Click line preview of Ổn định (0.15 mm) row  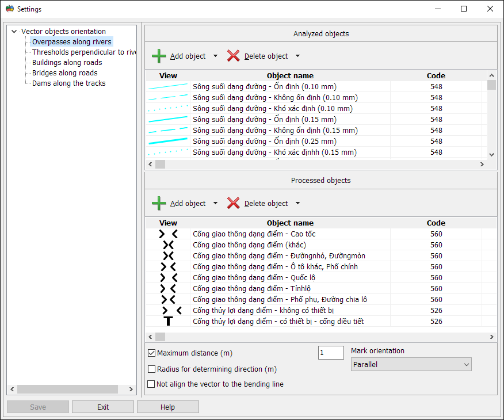click(x=168, y=119)
